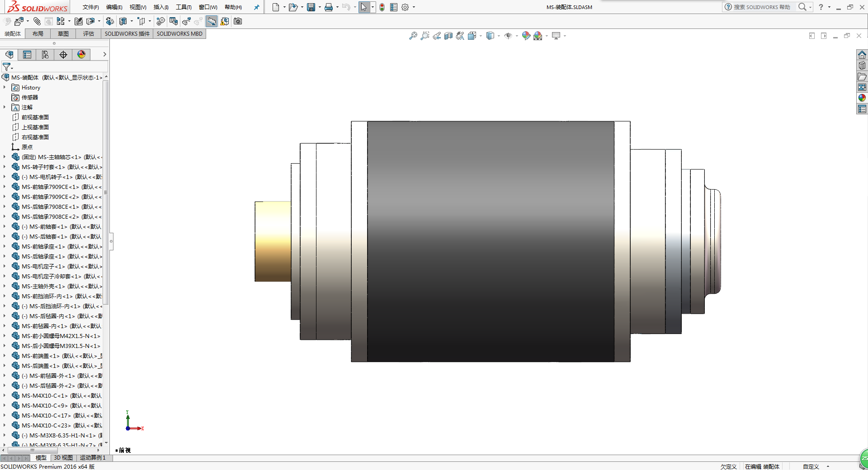This screenshot has width=868, height=470.
Task: Switch to ConfigurationManager panel tab
Action: [45, 55]
